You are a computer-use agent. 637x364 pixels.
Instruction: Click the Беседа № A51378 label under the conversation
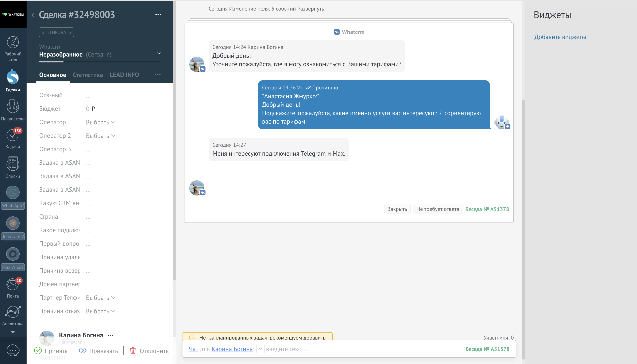tap(487, 209)
